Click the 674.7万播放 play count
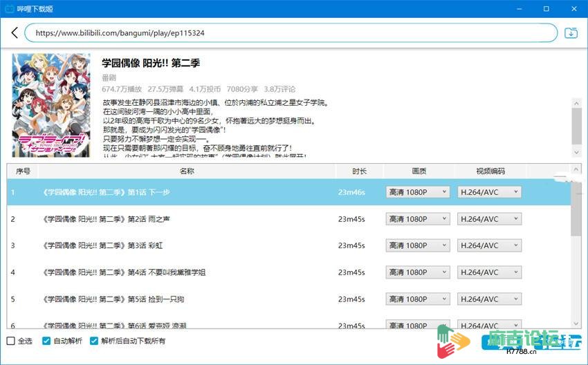The image size is (588, 365). [122, 89]
